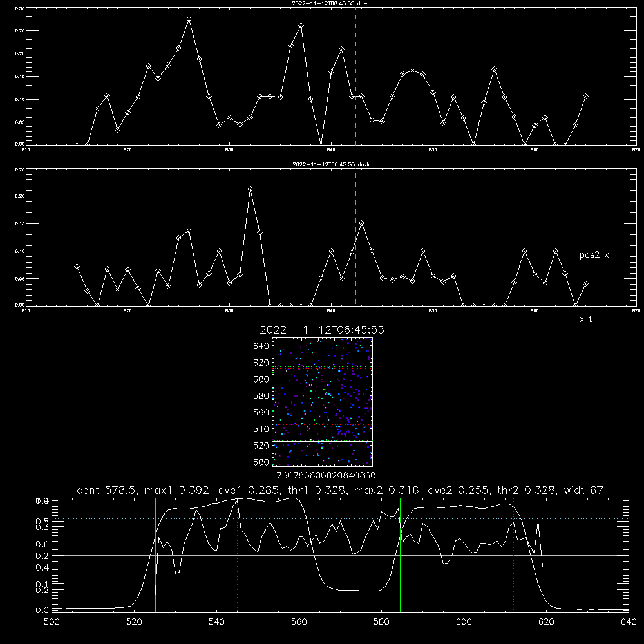
Task: Click the '600' x-axis label of bottom plot
Action: (x=464, y=622)
